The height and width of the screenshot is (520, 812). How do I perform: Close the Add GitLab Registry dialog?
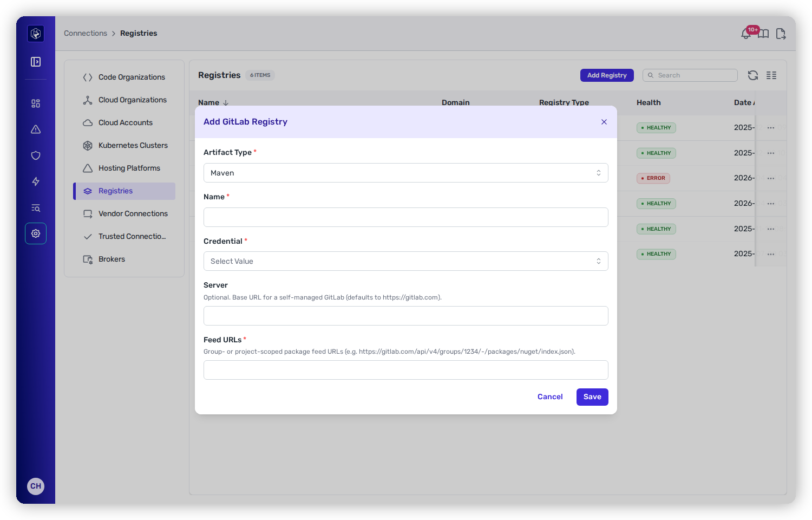[604, 122]
